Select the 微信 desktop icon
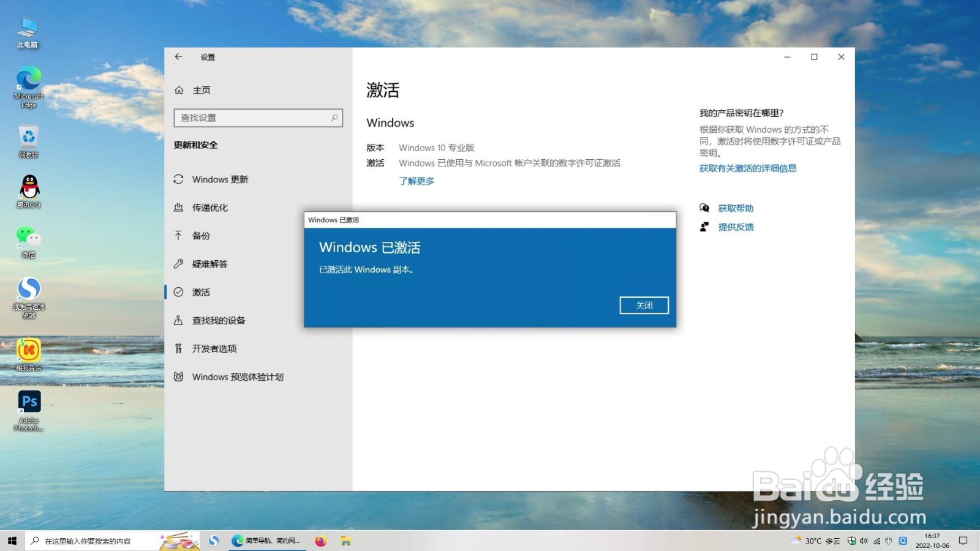980x551 pixels. click(28, 242)
